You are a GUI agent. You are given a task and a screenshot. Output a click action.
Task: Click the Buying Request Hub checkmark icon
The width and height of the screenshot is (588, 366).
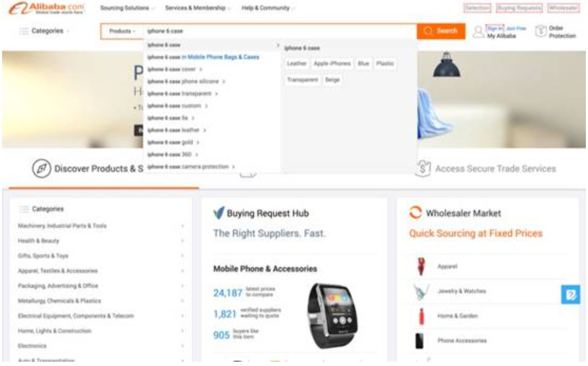[x=219, y=213]
